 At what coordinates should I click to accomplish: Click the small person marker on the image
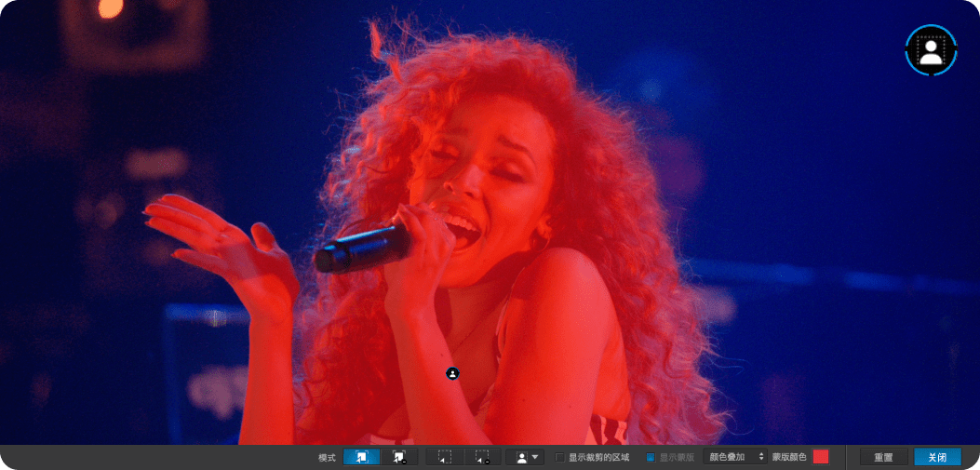pyautogui.click(x=452, y=373)
